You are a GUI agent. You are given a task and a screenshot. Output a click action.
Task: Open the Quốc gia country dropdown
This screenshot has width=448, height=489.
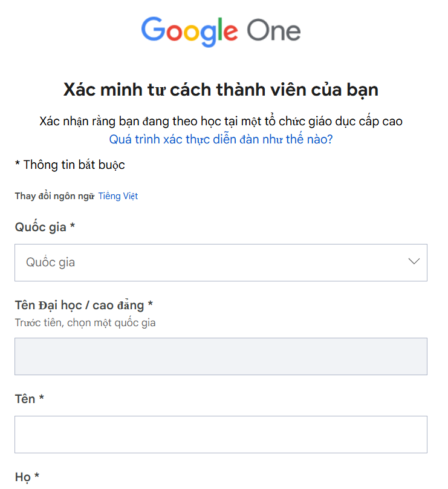click(221, 262)
